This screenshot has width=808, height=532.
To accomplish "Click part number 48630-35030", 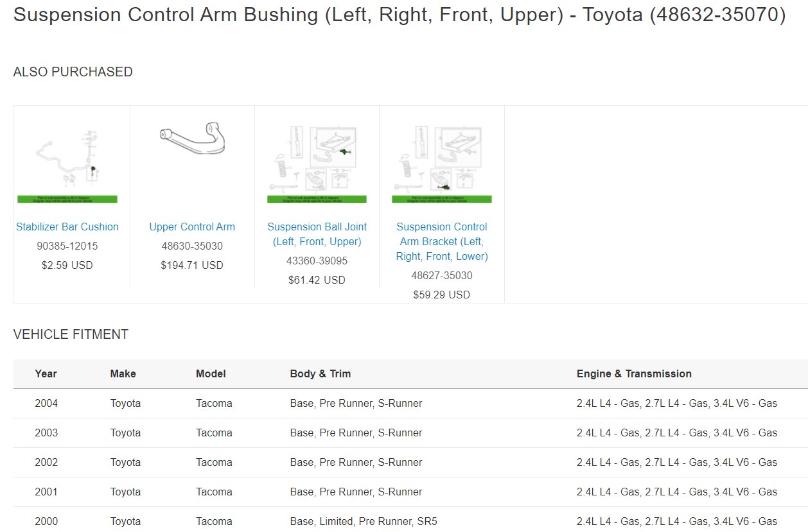I will 192,246.
